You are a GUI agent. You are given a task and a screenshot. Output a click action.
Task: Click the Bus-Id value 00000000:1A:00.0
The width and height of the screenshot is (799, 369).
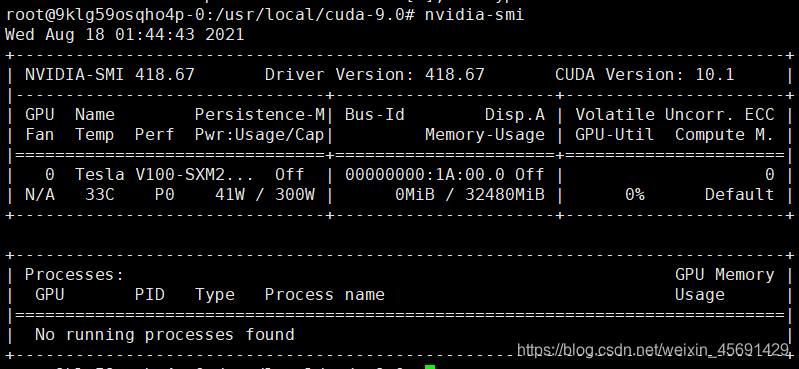(x=424, y=175)
